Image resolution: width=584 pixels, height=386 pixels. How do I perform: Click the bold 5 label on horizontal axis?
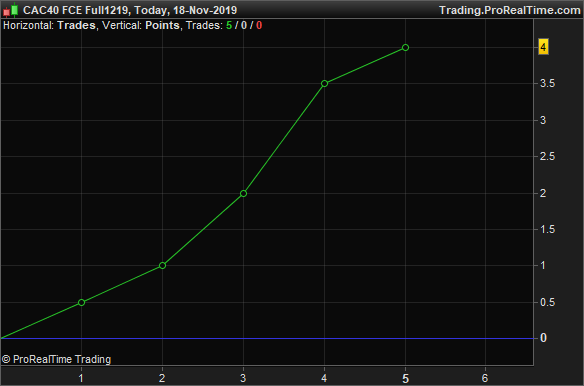(x=406, y=379)
